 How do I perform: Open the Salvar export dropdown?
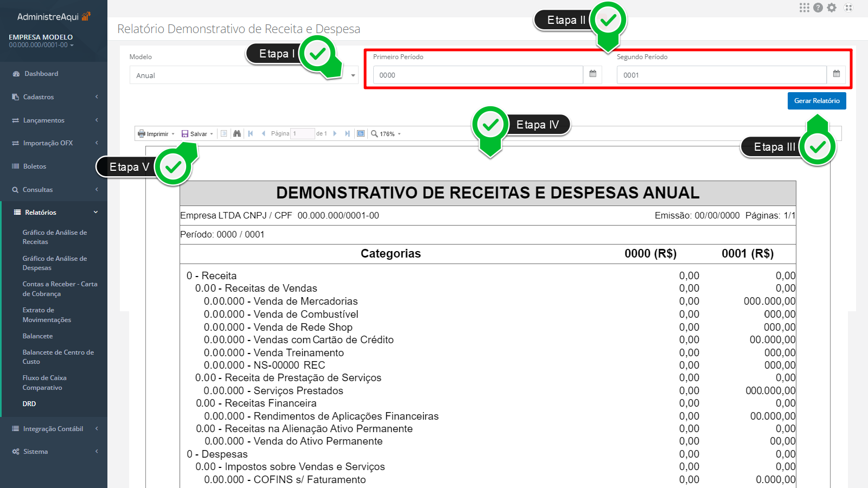pyautogui.click(x=197, y=134)
